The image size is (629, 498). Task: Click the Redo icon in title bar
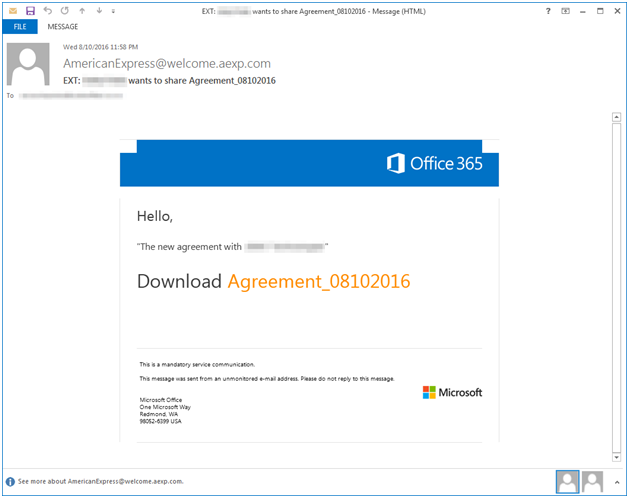63,10
